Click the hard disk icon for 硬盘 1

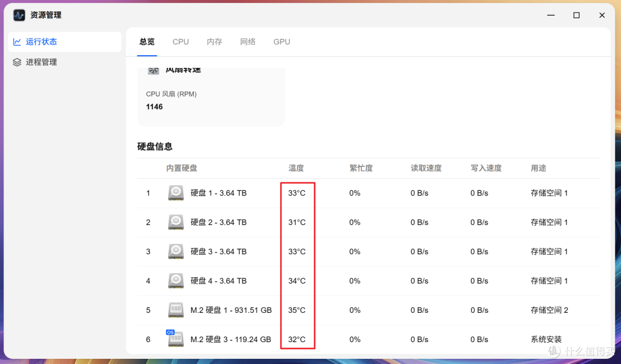[176, 193]
